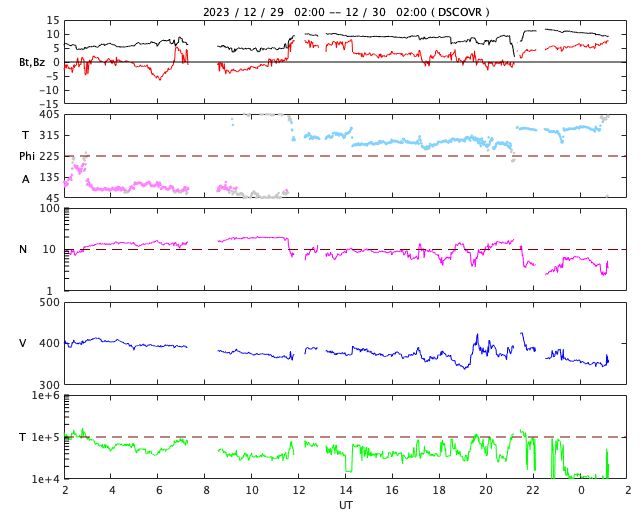Viewport: 640px width, 512px height.
Task: Click the "UT" label under the time axis
Action: (x=346, y=505)
